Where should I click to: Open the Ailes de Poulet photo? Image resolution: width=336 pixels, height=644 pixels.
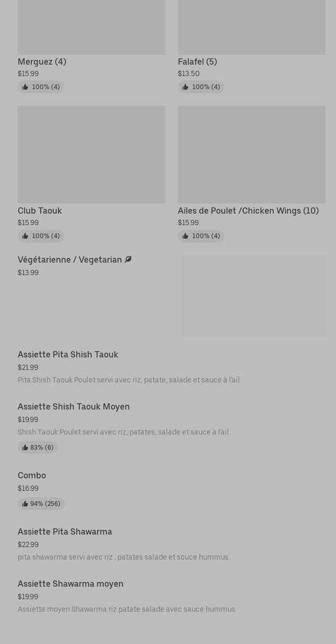click(251, 154)
